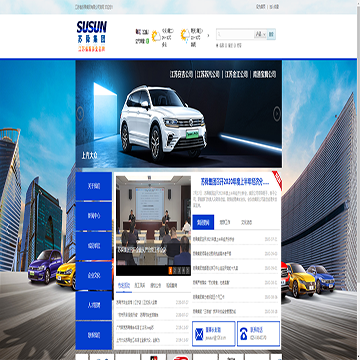The image size is (360, 360).
Task: Click the rainy-cloud weather forecast icon
Action: click(x=185, y=35)
